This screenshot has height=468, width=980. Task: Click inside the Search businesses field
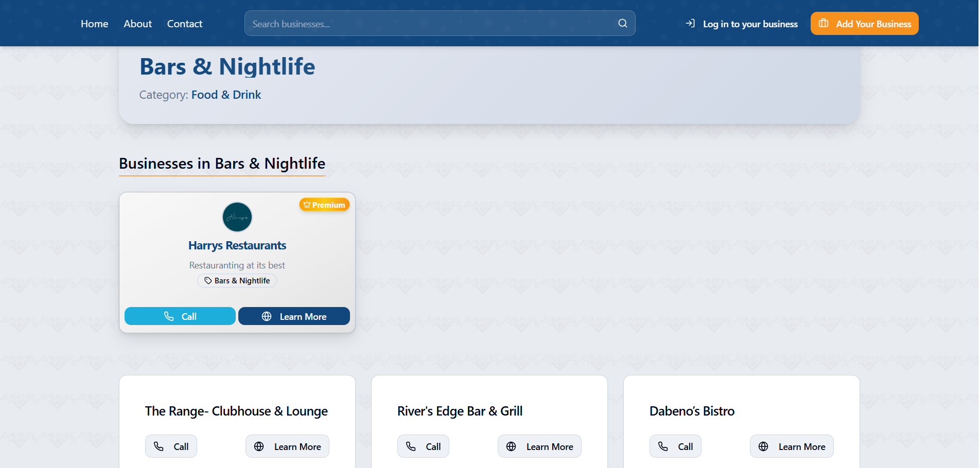(412, 23)
